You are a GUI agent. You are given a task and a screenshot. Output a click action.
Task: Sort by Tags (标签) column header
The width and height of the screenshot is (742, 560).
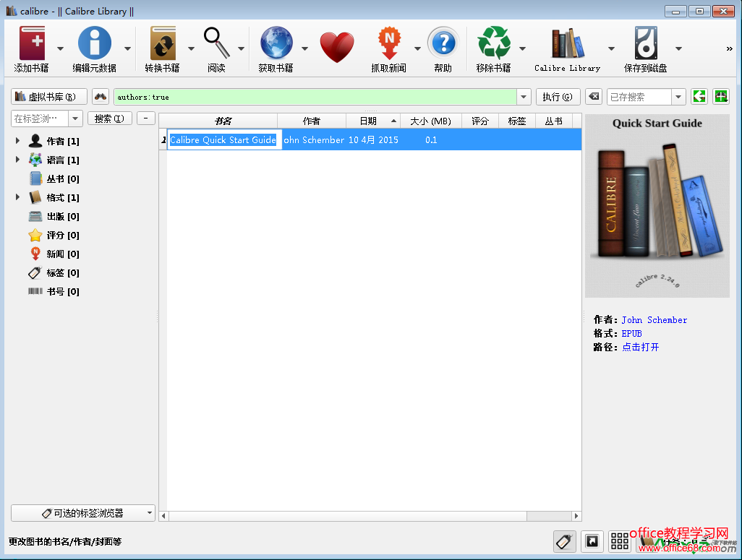click(x=517, y=121)
